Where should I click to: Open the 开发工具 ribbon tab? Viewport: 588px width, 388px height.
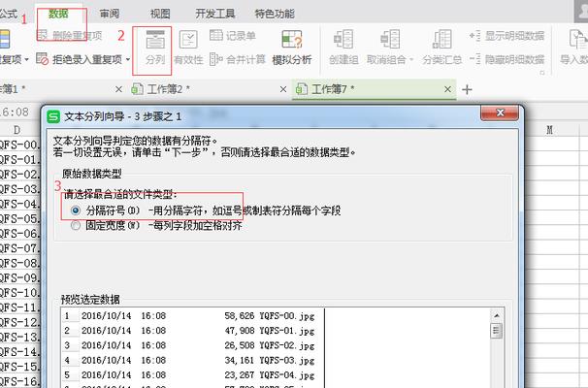tap(215, 14)
